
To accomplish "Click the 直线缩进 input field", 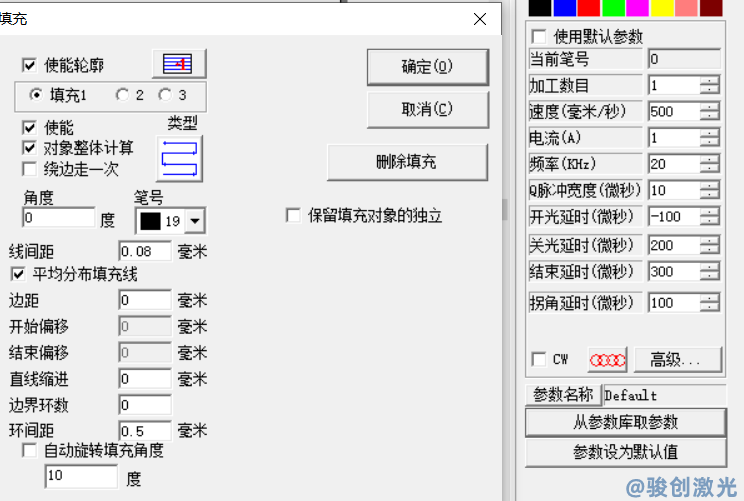I will pos(145,379).
